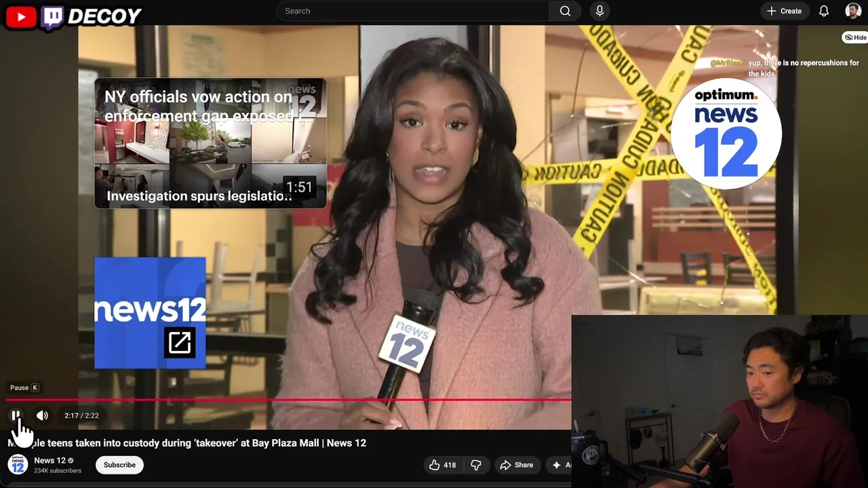Pause the video playback
868x488 pixels.
click(x=16, y=415)
